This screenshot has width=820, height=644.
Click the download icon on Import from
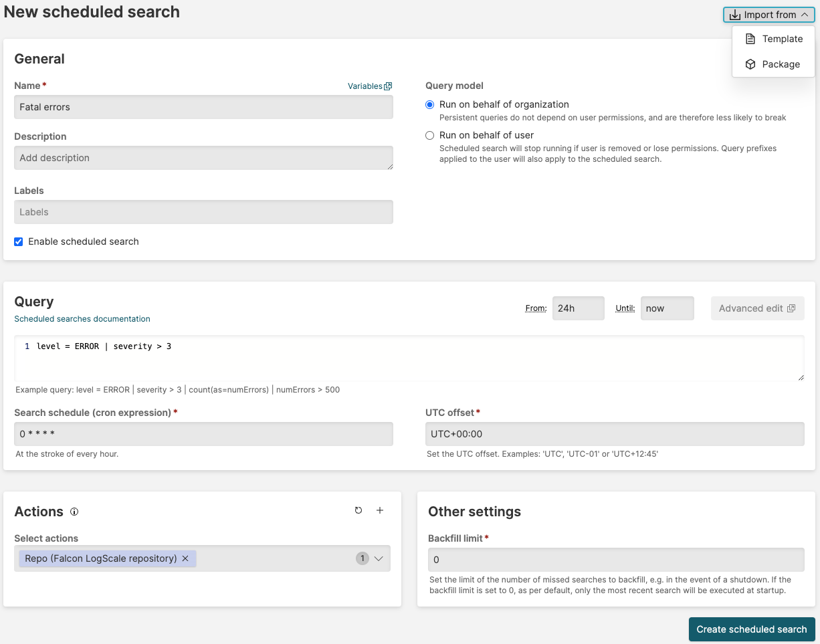point(734,14)
